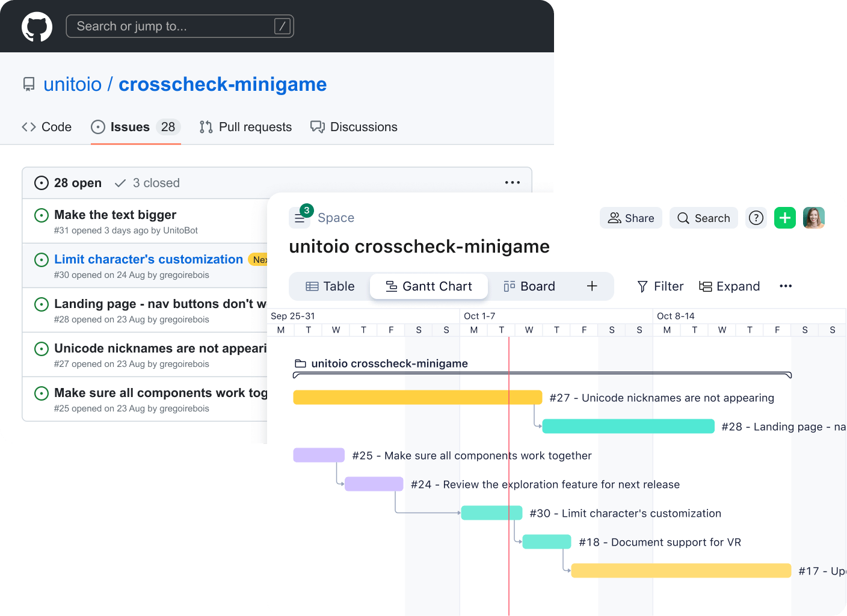Switch to the Board view
This screenshot has height=616, width=847.
pos(529,286)
